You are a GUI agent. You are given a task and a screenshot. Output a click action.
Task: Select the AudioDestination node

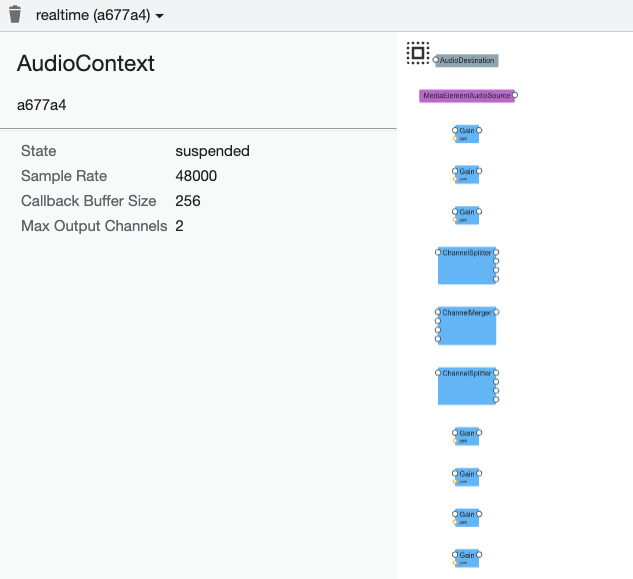(468, 61)
